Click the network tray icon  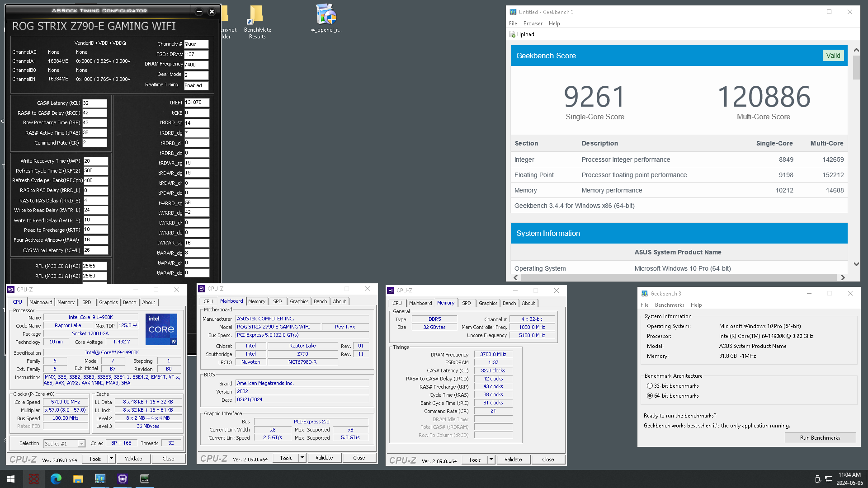pyautogui.click(x=828, y=479)
